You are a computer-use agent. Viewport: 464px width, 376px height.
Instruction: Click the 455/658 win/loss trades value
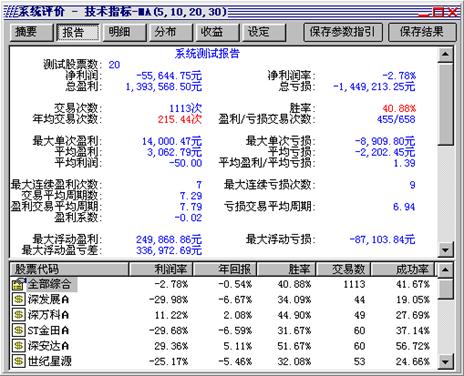[396, 119]
